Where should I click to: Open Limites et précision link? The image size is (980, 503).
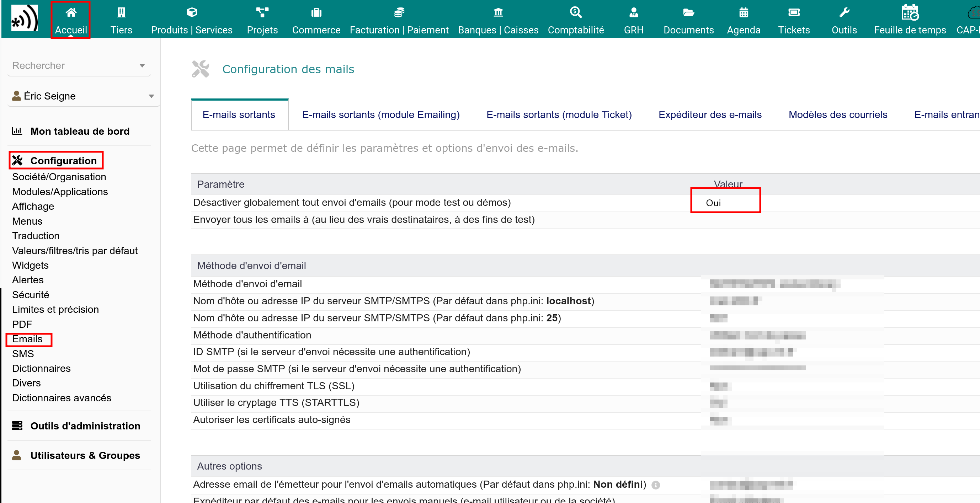point(55,310)
